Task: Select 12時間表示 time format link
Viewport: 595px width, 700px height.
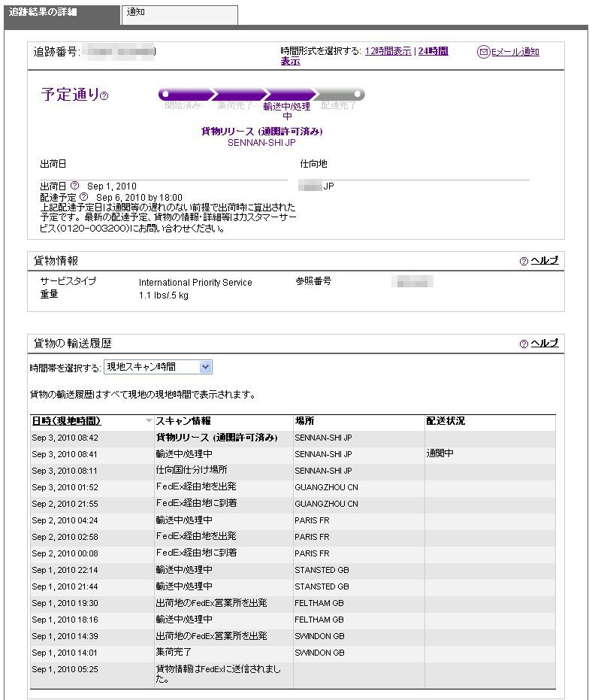Action: point(388,51)
